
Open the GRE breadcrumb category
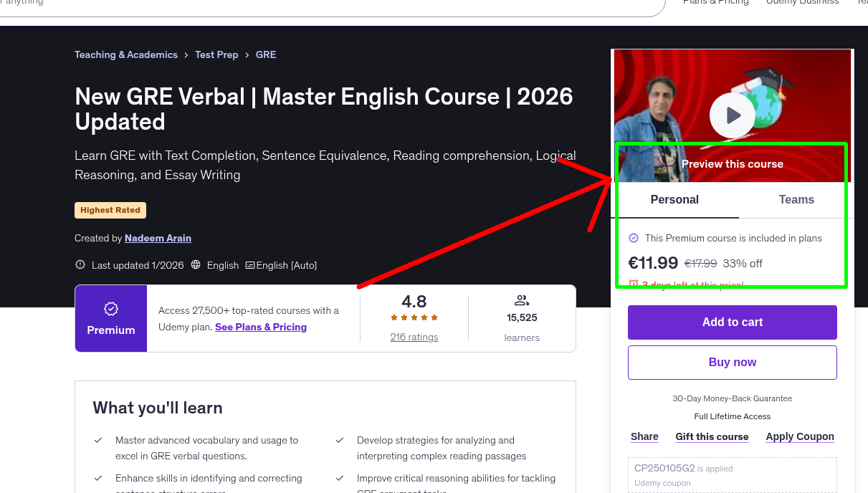click(265, 54)
